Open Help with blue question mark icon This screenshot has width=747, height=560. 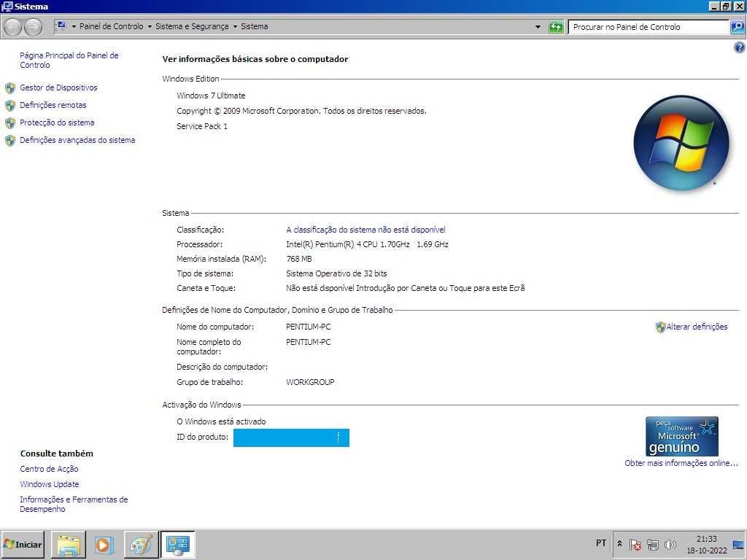740,47
